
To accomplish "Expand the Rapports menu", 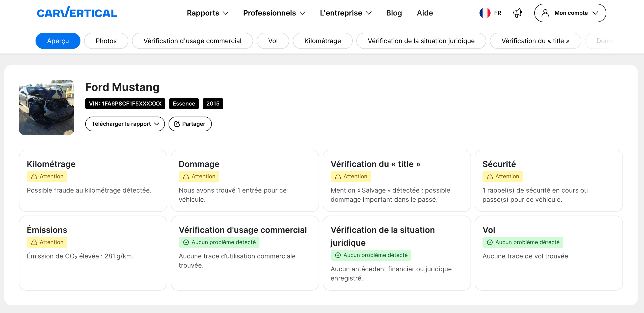I will 207,13.
